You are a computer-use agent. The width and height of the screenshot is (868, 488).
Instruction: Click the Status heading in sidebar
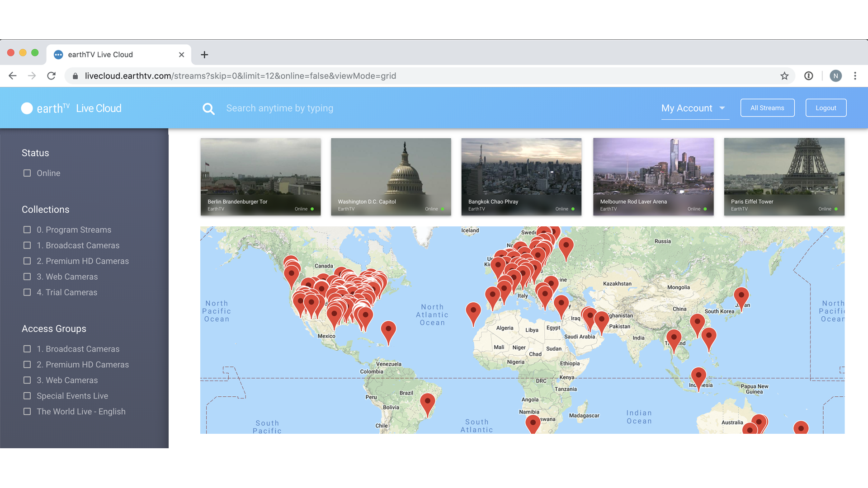(x=35, y=153)
